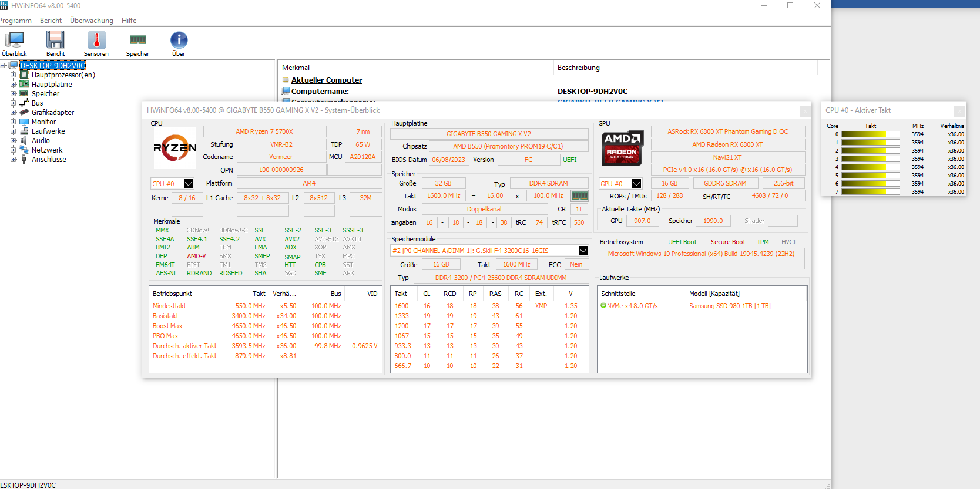
Task: Expand the Netzwerk tree node
Action: (13, 150)
